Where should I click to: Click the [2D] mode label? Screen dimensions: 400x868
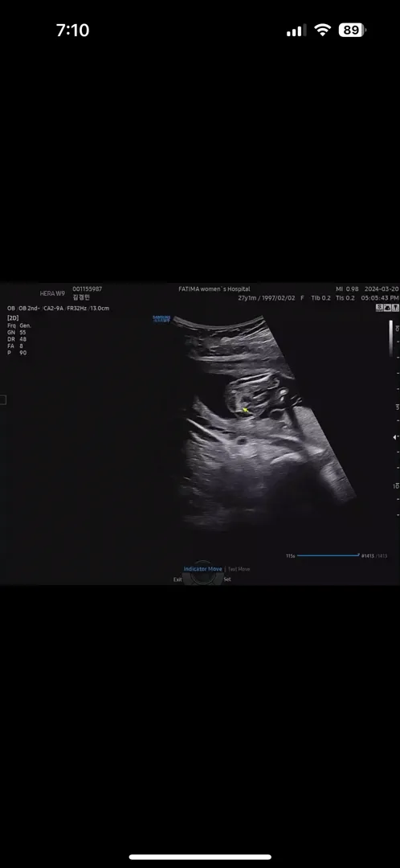(13, 318)
